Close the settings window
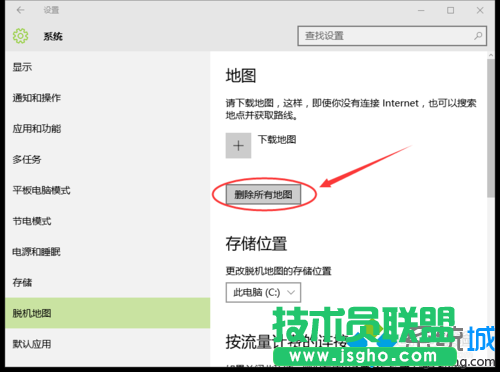 tap(480, 10)
